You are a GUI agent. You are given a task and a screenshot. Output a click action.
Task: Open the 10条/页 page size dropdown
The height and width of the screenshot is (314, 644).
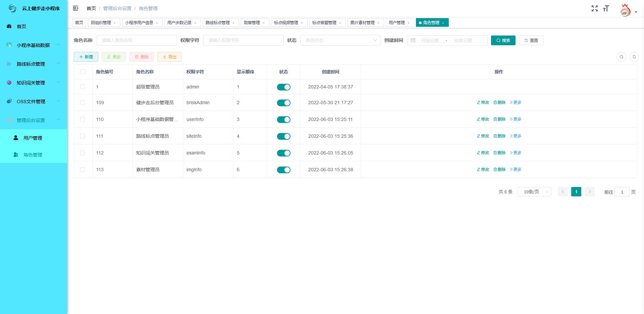click(x=534, y=192)
